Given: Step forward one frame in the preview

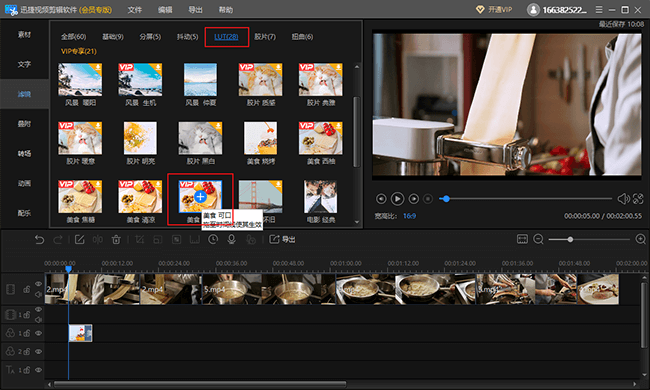Looking at the screenshot, I should click(x=413, y=199).
